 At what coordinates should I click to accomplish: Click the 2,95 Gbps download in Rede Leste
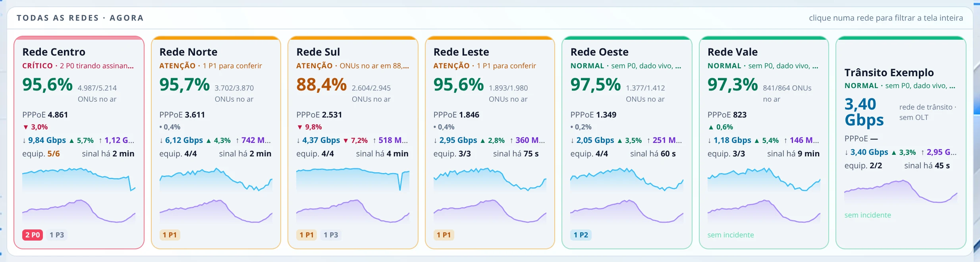click(x=455, y=140)
